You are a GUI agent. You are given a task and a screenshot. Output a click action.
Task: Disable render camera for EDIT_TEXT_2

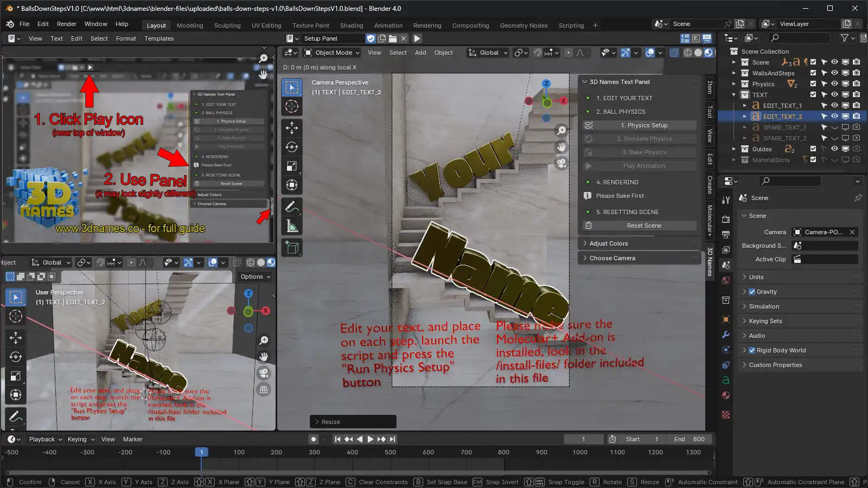tap(856, 117)
